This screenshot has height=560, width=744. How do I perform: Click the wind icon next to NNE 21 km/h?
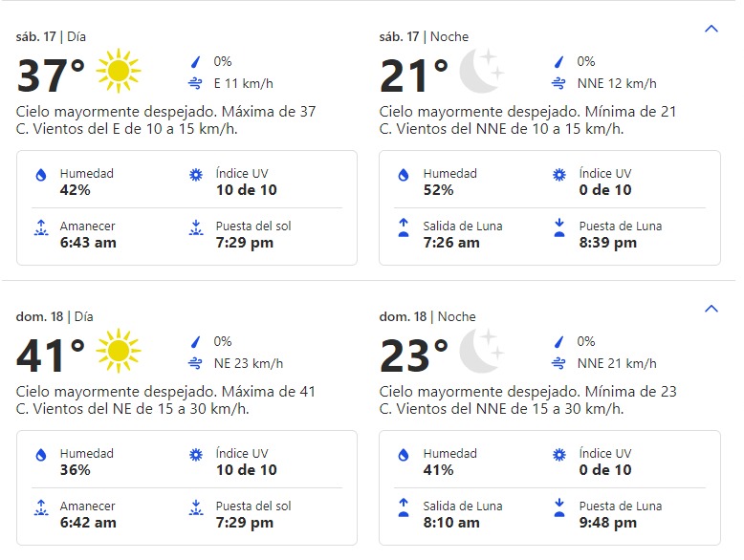(558, 364)
